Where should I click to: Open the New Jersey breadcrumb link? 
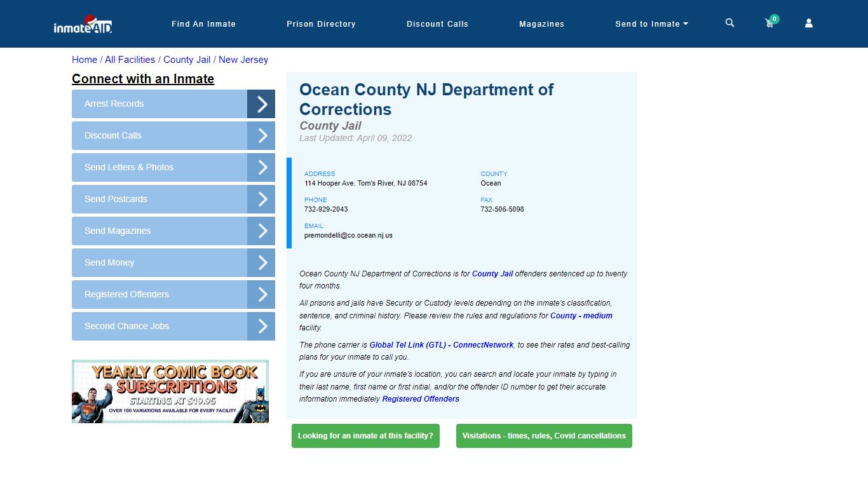[x=243, y=60]
